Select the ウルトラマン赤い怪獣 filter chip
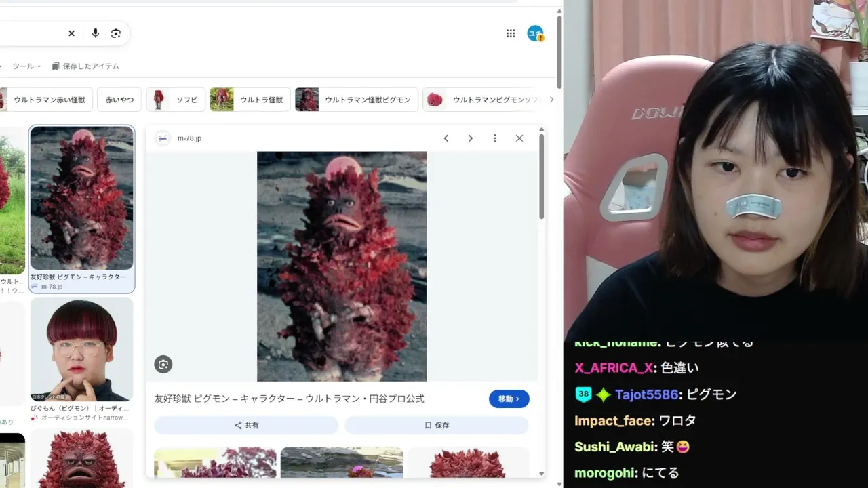868x488 pixels. coord(45,100)
